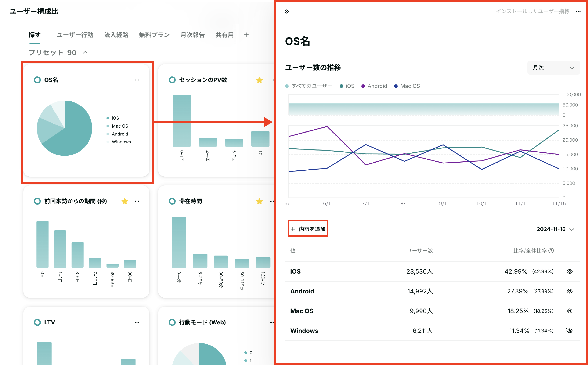
Task: Switch to the 流入経路 tab
Action: pos(116,35)
